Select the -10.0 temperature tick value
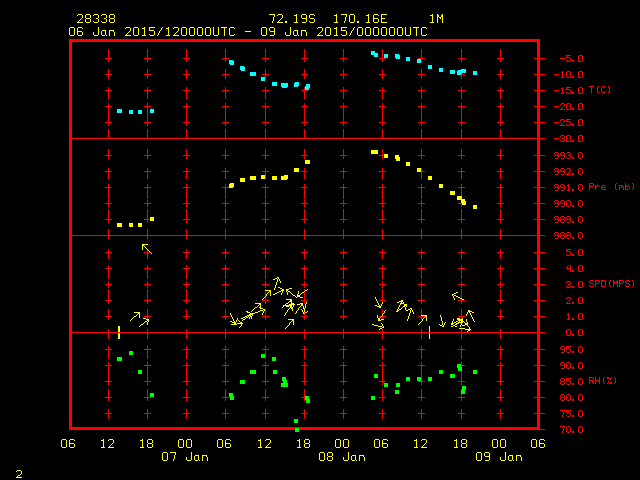This screenshot has width=640, height=480. point(569,75)
